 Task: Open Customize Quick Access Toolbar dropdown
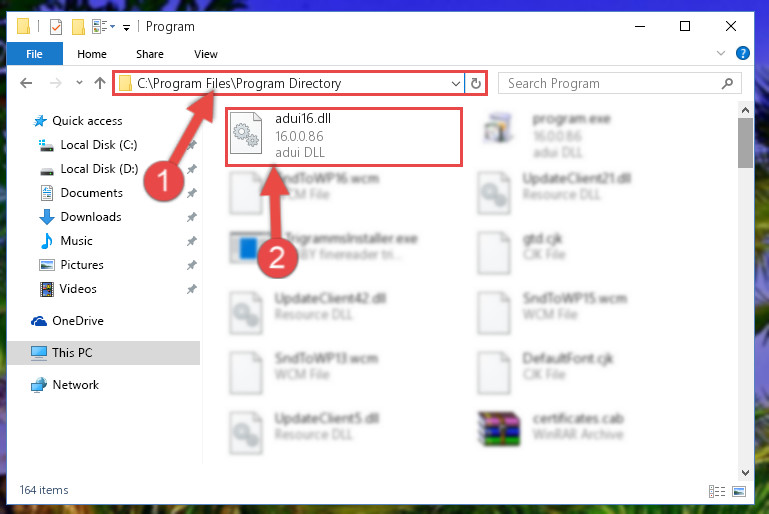127,28
